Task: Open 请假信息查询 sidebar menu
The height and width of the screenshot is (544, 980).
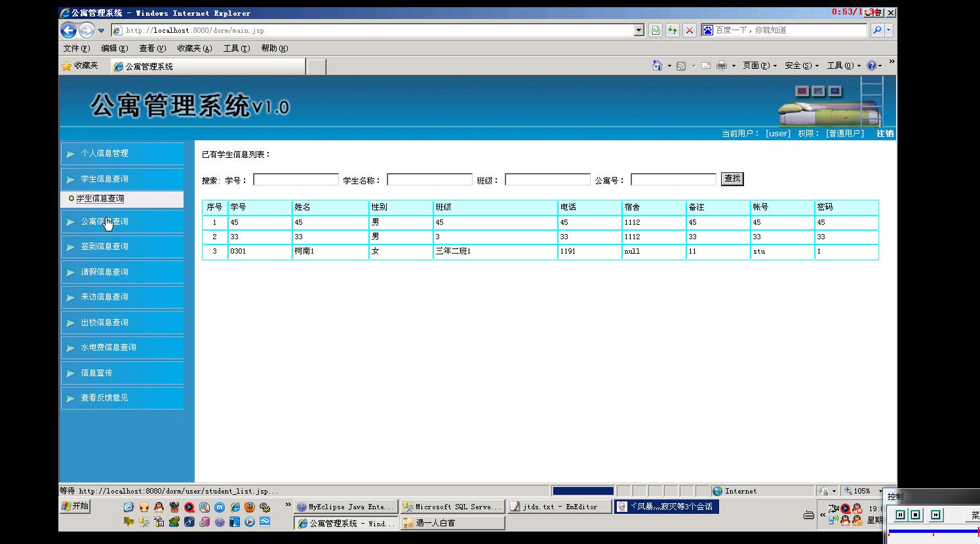Action: 122,272
